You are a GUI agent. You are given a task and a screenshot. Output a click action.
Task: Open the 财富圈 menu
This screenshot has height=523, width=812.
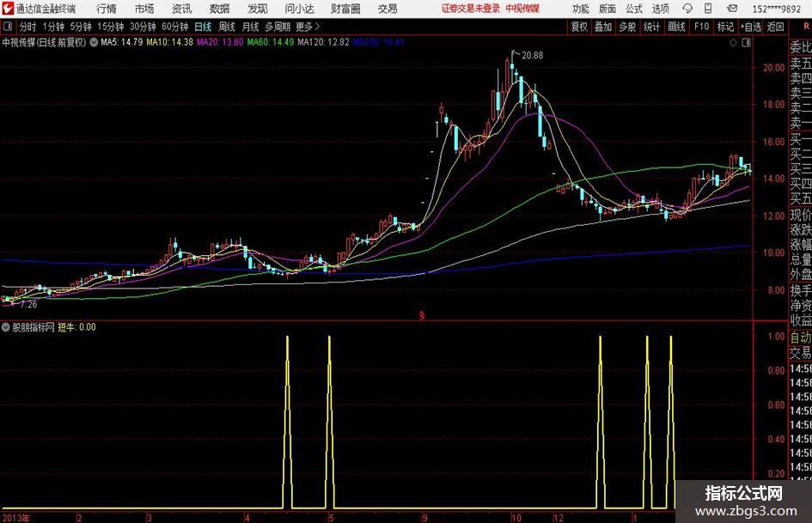[x=346, y=9]
